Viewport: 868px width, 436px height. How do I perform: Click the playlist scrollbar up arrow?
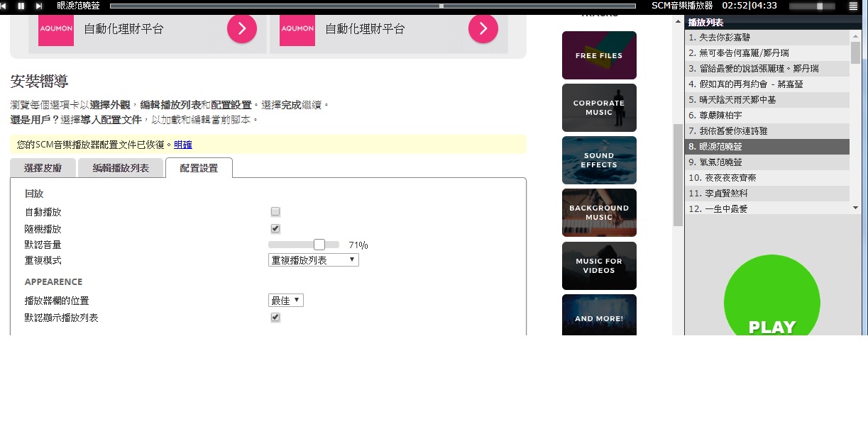point(855,35)
